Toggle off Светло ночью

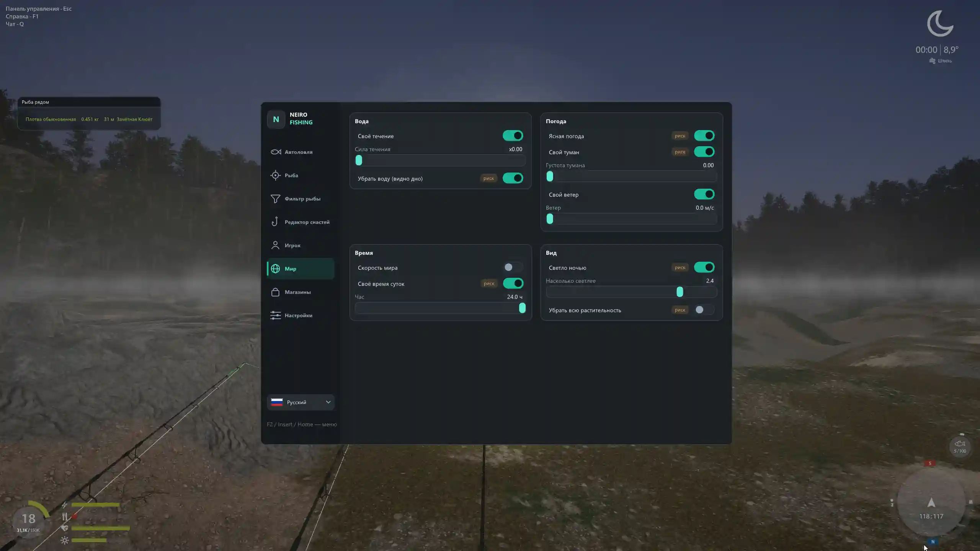point(704,267)
